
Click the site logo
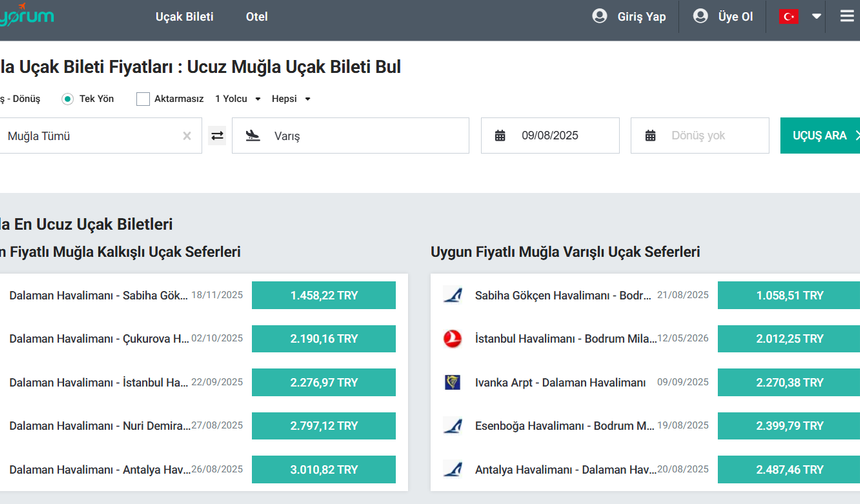click(x=26, y=15)
